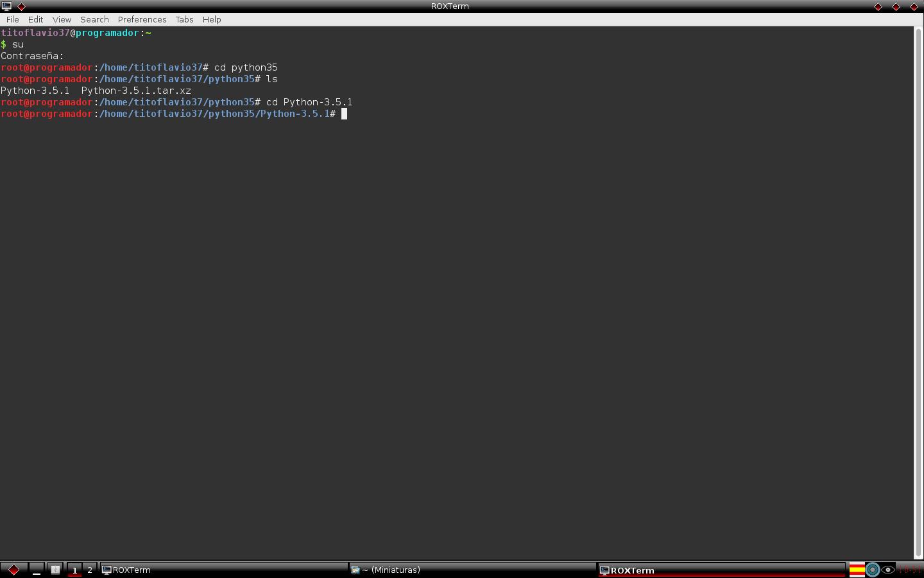Open the View menu
Image resolution: width=924 pixels, height=578 pixels.
coord(62,19)
